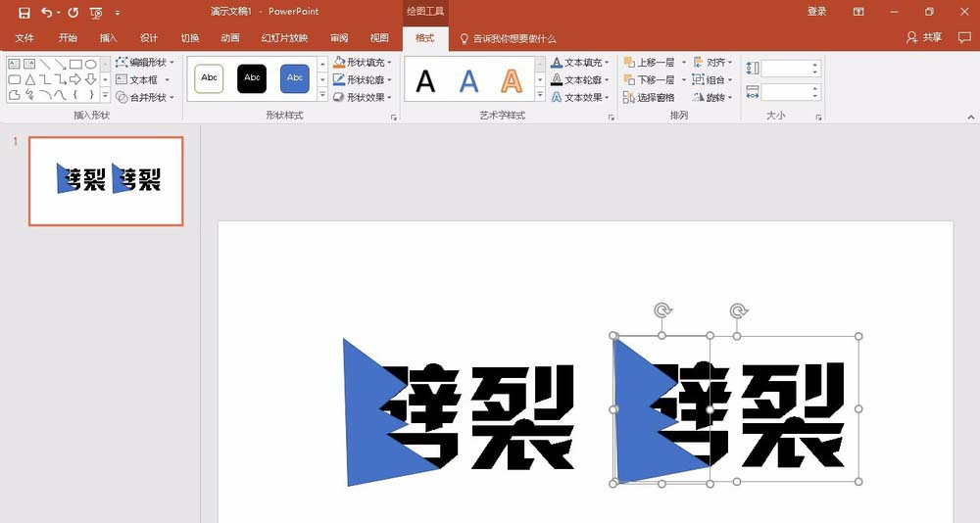Open the Text Fill (文本填充) dropdown

click(580, 62)
